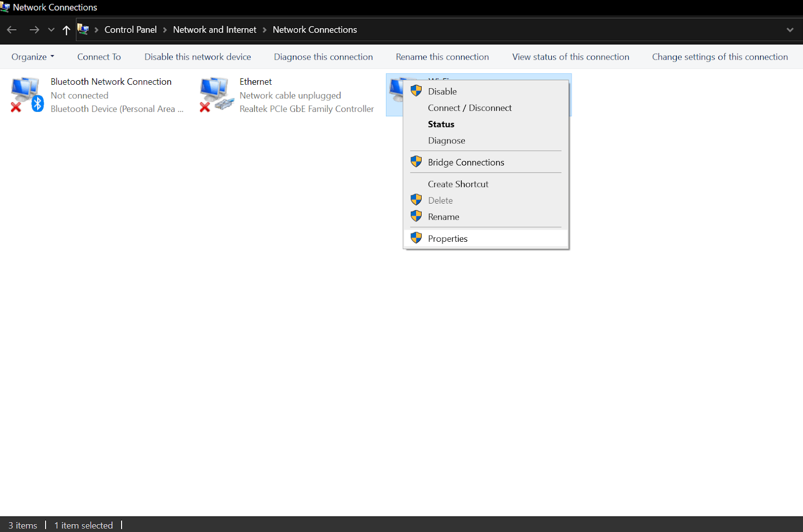
Task: Select Properties from the context menu
Action: pos(447,238)
